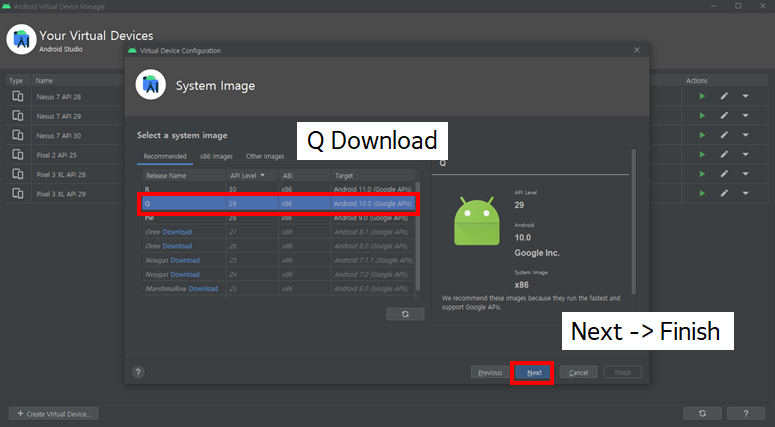Image resolution: width=775 pixels, height=427 pixels.
Task: Minimize the Android Virtual Device Manager window
Action: click(x=713, y=6)
